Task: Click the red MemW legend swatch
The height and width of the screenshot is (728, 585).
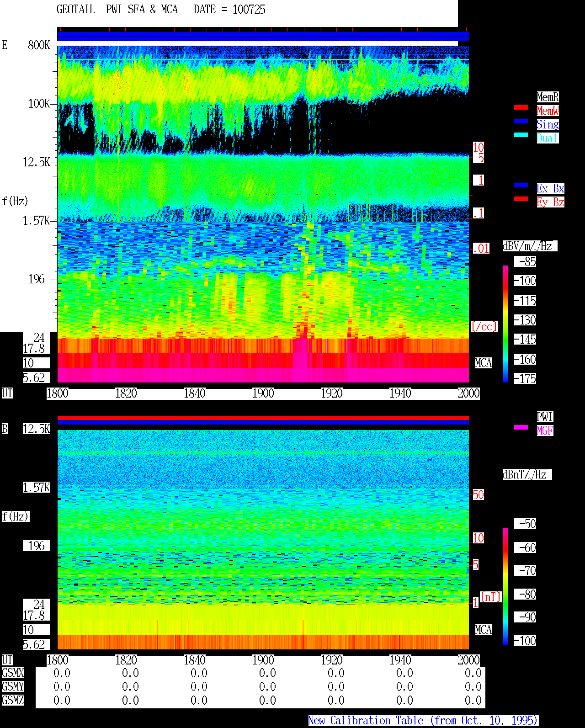Action: pyautogui.click(x=521, y=107)
